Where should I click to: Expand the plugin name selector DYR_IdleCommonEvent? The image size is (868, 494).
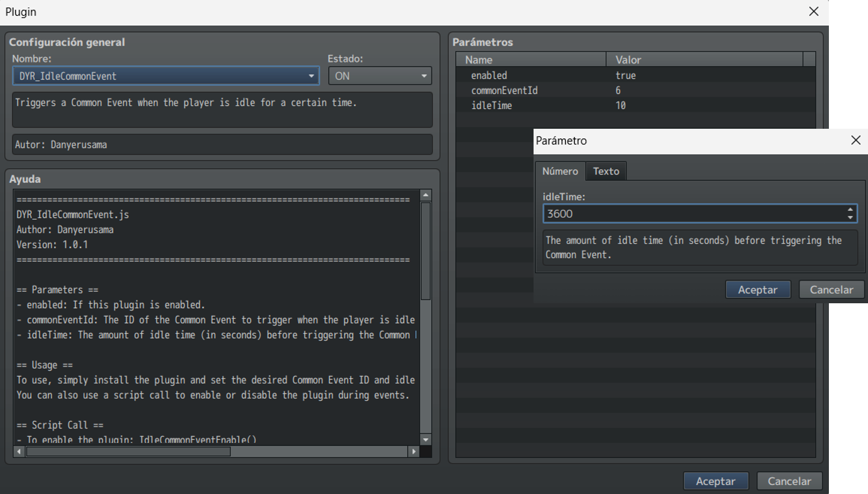click(162, 75)
